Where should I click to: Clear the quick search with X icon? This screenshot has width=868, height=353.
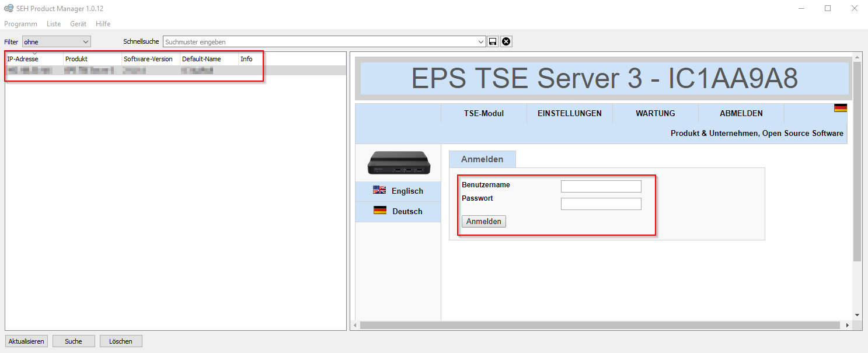(506, 41)
